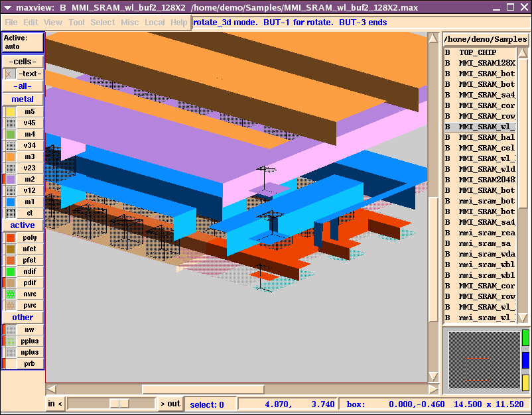532x415 pixels.
Task: Open the Select menu
Action: point(103,23)
